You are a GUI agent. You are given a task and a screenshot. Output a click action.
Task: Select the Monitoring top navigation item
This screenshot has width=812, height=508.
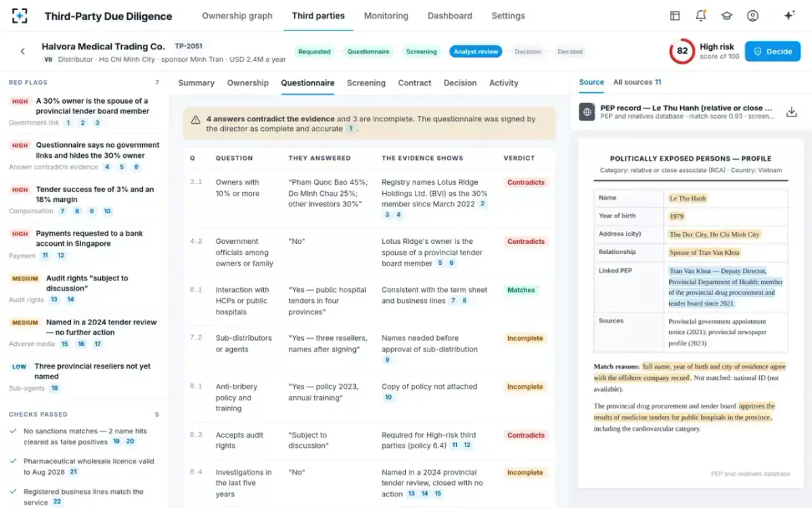[x=386, y=16]
